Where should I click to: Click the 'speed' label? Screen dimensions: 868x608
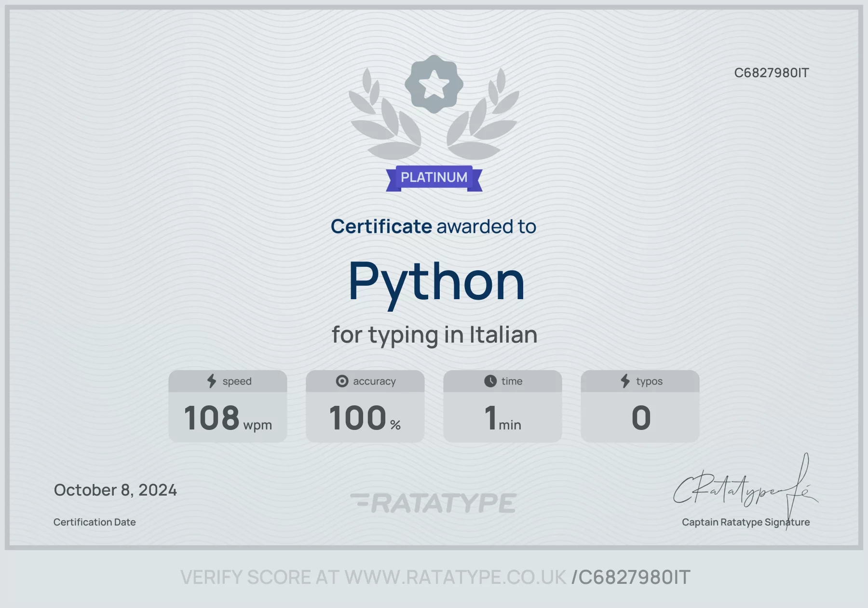tap(237, 381)
